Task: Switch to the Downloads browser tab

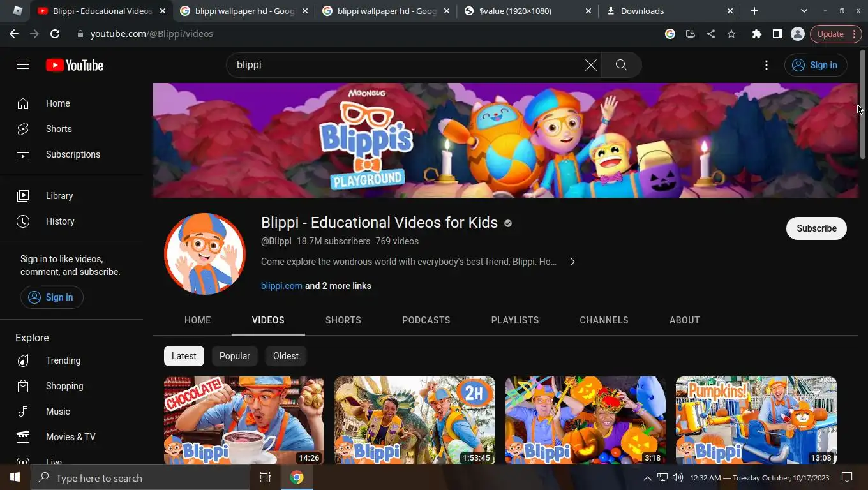Action: point(669,11)
